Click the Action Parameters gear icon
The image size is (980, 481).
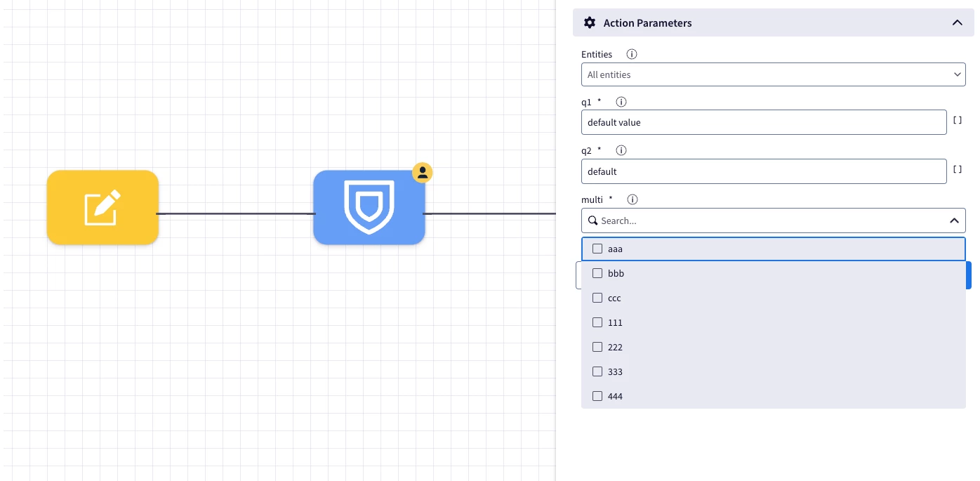click(590, 22)
